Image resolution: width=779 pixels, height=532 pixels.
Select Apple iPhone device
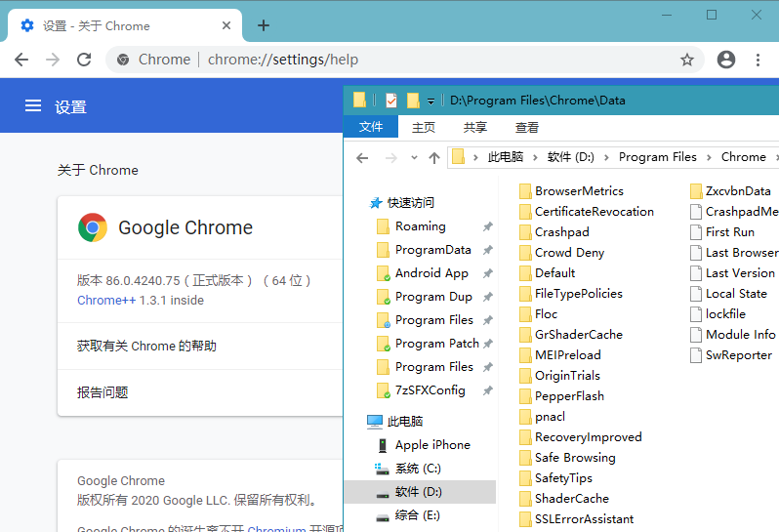[432, 444]
